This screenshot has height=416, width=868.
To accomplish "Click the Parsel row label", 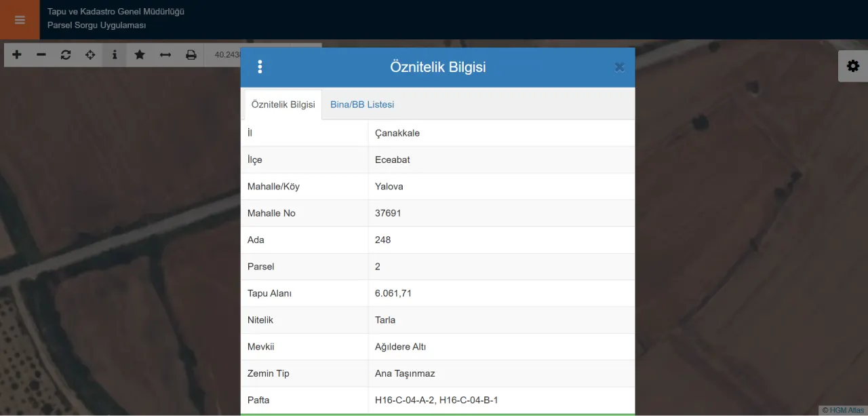I will click(261, 267).
